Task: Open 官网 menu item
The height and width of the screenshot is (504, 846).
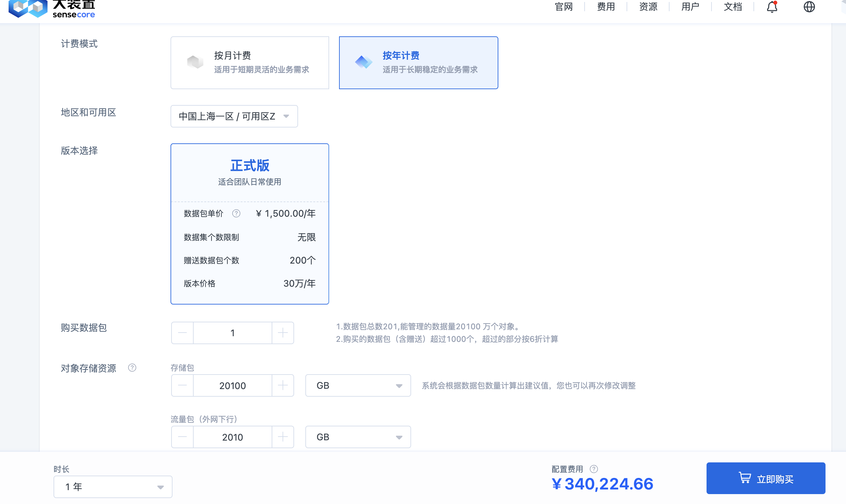Action: (564, 7)
